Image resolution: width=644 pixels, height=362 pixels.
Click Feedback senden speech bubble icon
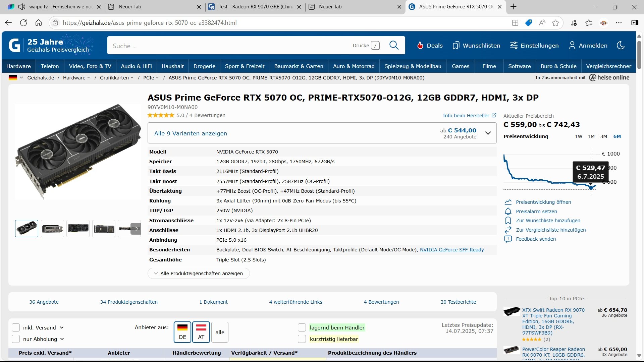(508, 239)
